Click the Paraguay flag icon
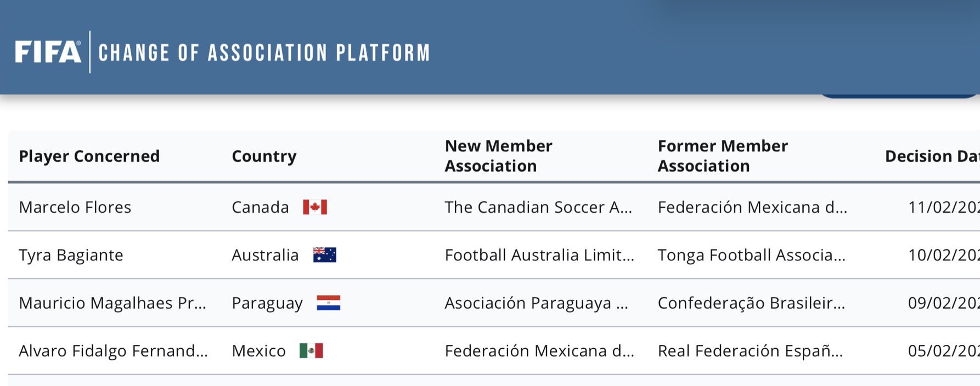980x386 pixels. click(328, 303)
